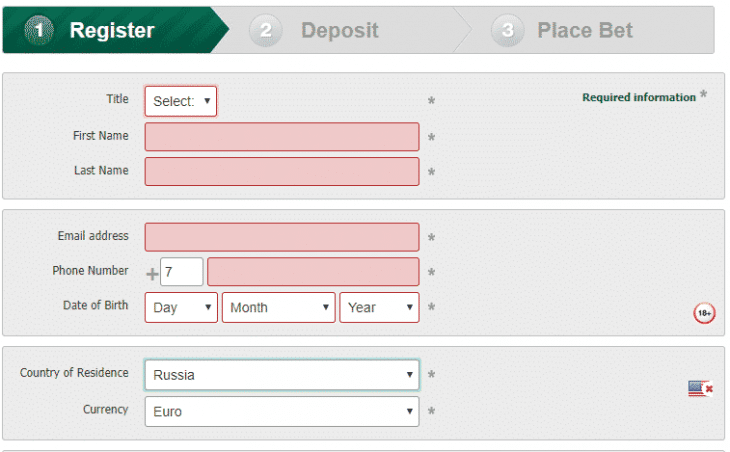
Task: Click the phone country code box
Action: click(x=181, y=272)
